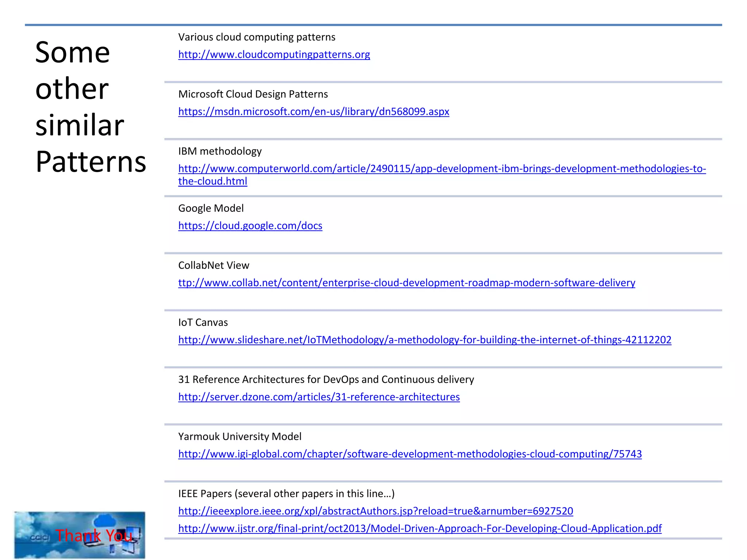747x560 pixels.
Task: Open the ijstr.org Model-Driven-Approach PDF link
Action: (420, 528)
